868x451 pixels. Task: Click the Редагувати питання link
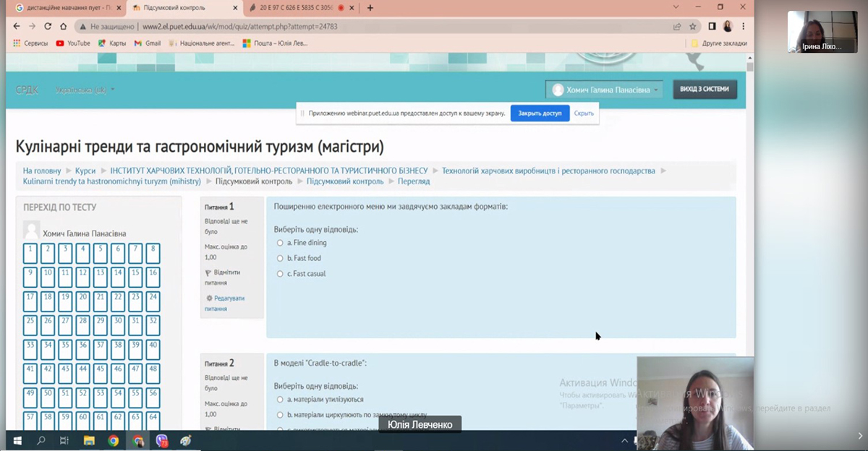point(226,303)
